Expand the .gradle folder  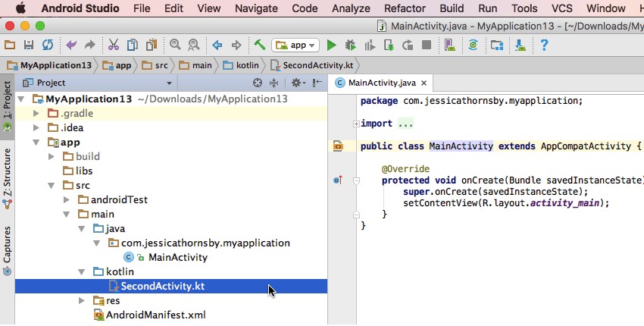click(36, 114)
